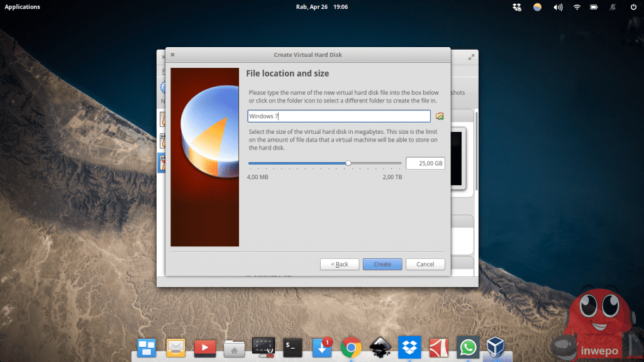Launch Google Chrome from the dock
This screenshot has height=362, width=644.
tap(351, 347)
